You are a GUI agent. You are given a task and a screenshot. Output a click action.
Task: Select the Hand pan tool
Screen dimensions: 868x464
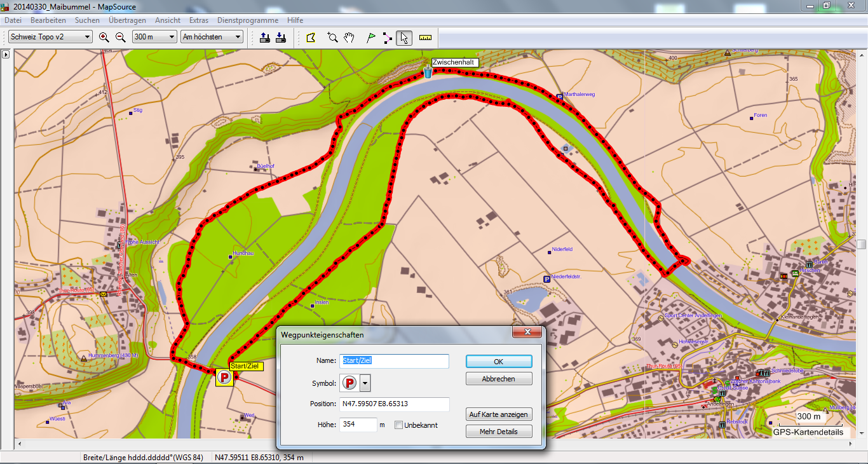pos(348,38)
